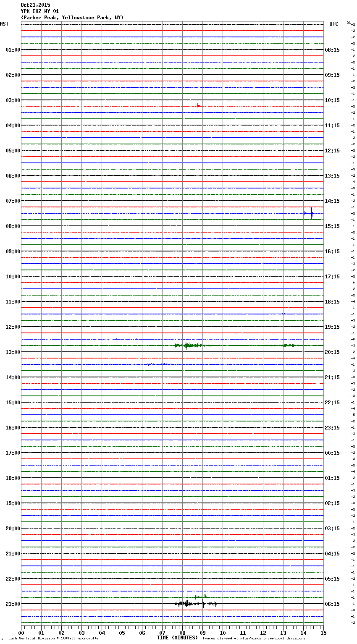Select the 12:00 MST row label

13,327
